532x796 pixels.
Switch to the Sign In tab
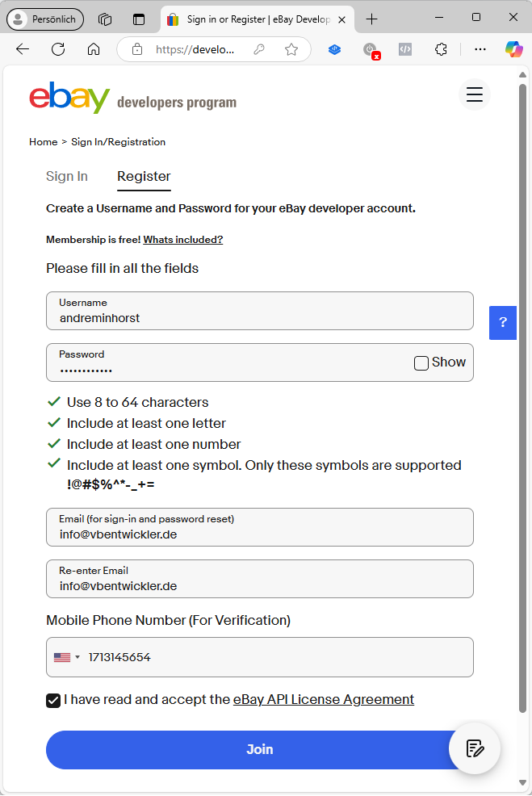[66, 176]
